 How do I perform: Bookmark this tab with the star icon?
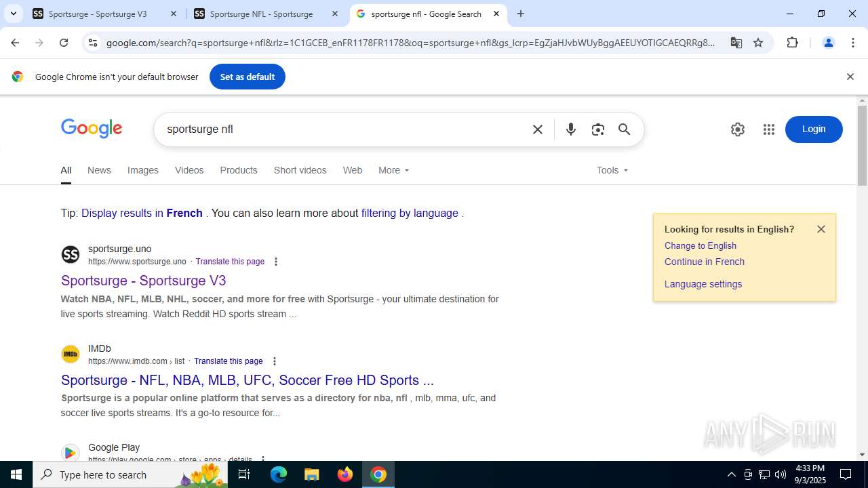coord(758,43)
